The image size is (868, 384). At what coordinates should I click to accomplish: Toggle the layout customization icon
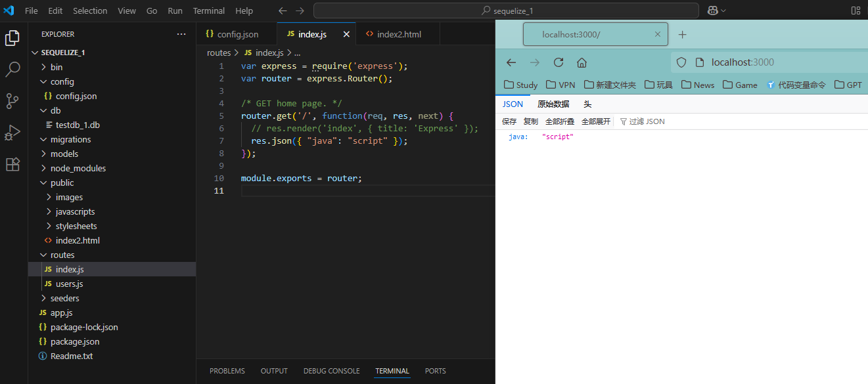(x=856, y=11)
